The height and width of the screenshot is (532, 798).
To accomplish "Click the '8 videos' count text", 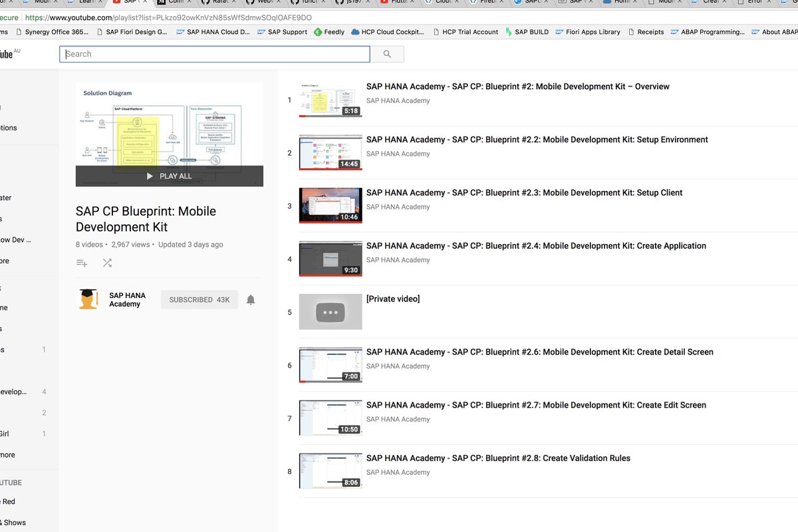I will pos(90,245).
